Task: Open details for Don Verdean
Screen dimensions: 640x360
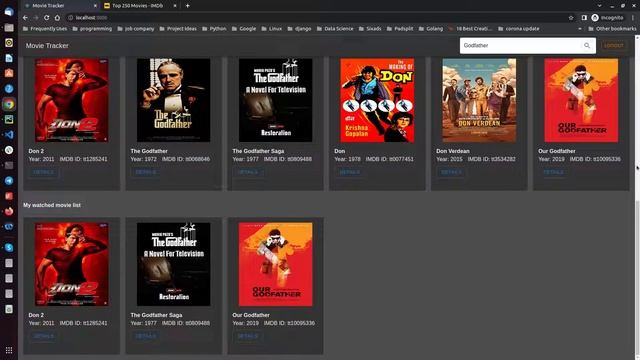Action: pos(451,172)
